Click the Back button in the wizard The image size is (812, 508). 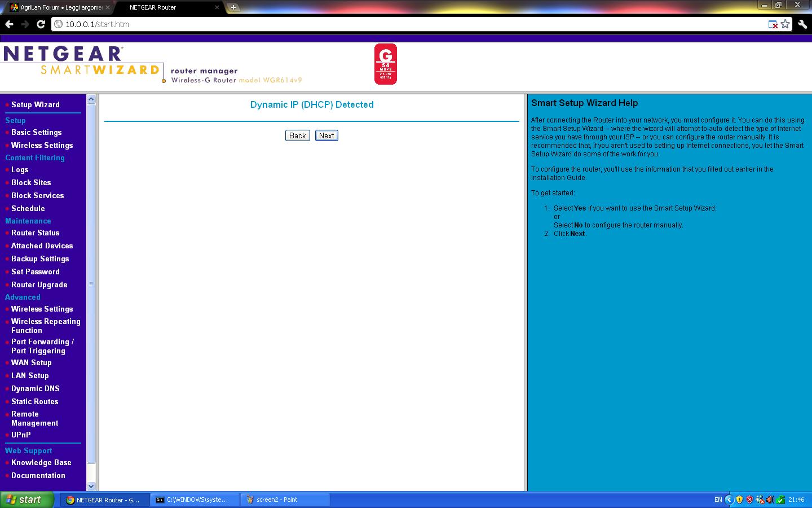[x=297, y=135]
